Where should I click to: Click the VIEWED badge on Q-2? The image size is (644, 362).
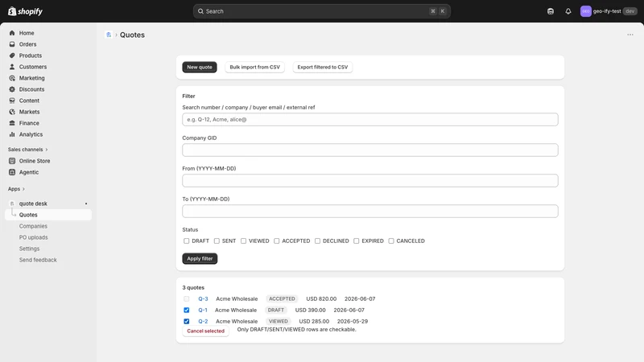coord(278,321)
